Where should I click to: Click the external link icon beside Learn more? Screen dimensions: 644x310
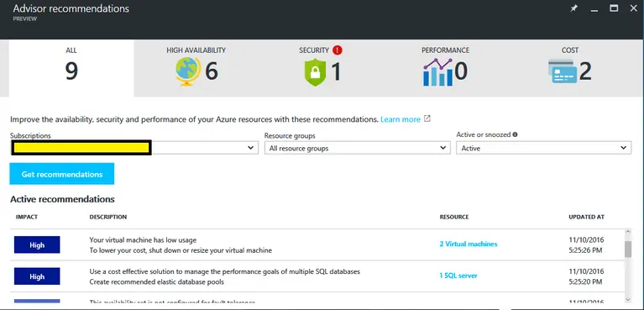tap(427, 118)
